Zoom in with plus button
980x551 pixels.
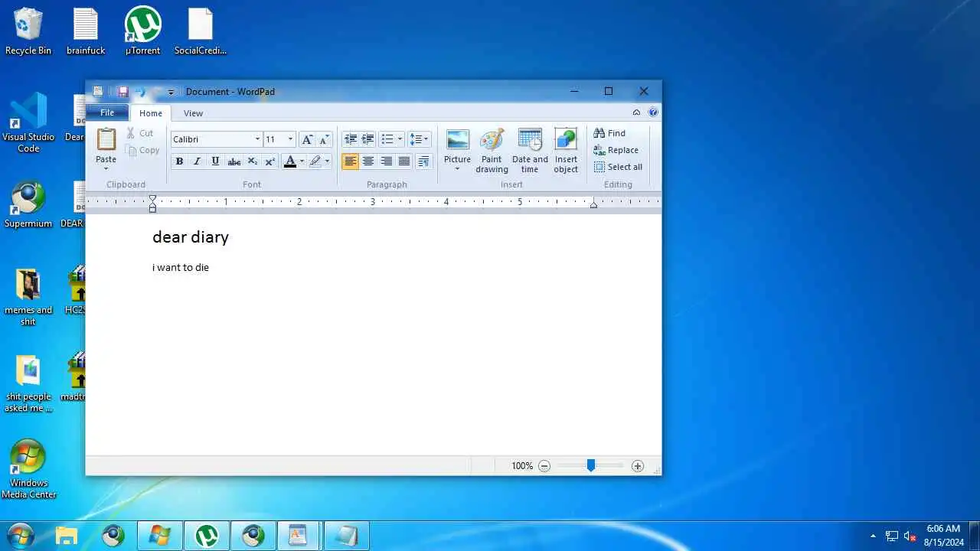tap(638, 466)
